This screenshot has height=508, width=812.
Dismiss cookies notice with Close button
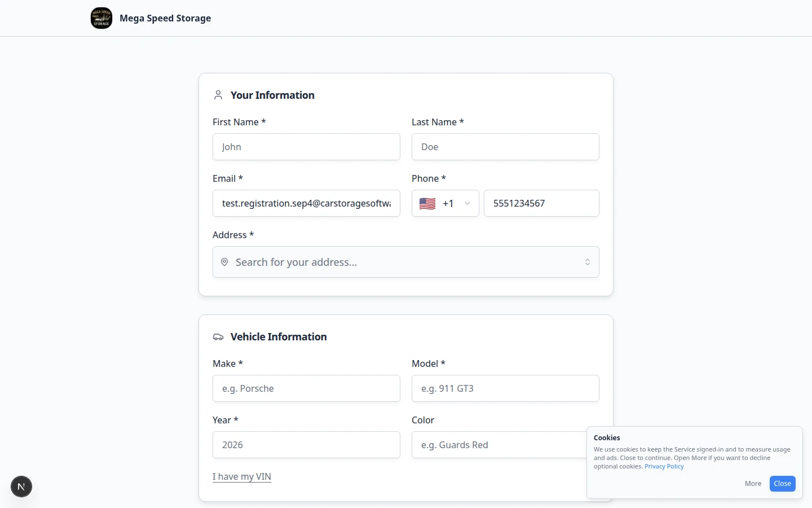pyautogui.click(x=783, y=484)
